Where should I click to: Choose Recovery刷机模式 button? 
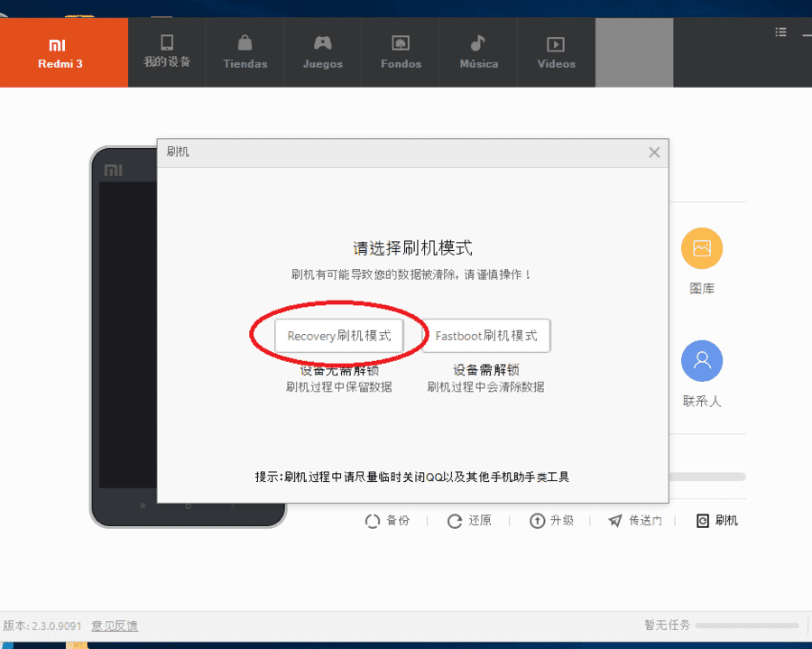[x=338, y=336]
